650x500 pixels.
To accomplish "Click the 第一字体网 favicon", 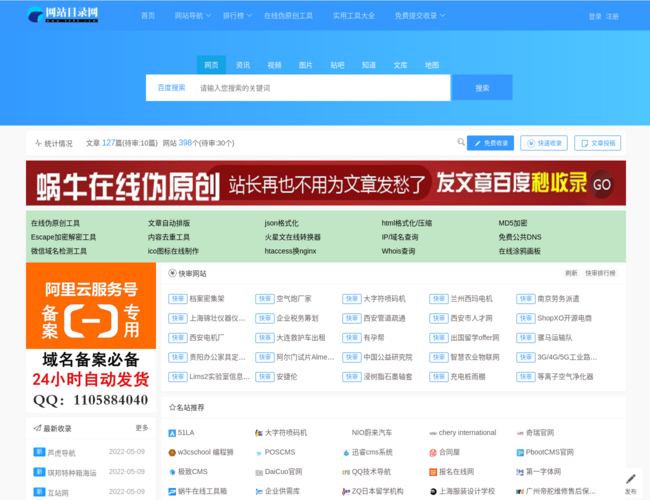I will pyautogui.click(x=520, y=472).
